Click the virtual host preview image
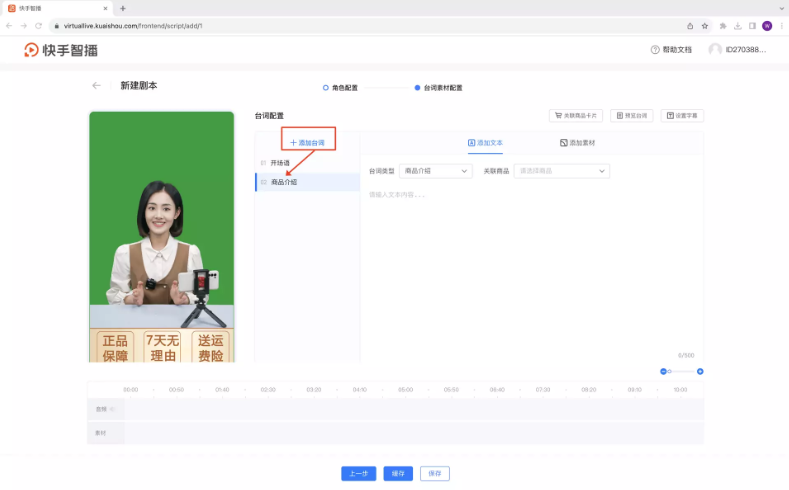This screenshot has height=490, width=789. coord(162,237)
